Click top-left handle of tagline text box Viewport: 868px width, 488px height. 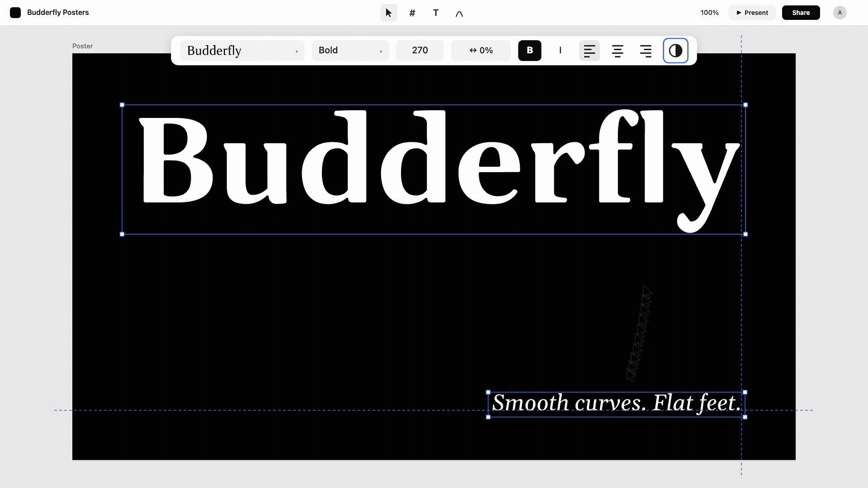pos(488,392)
